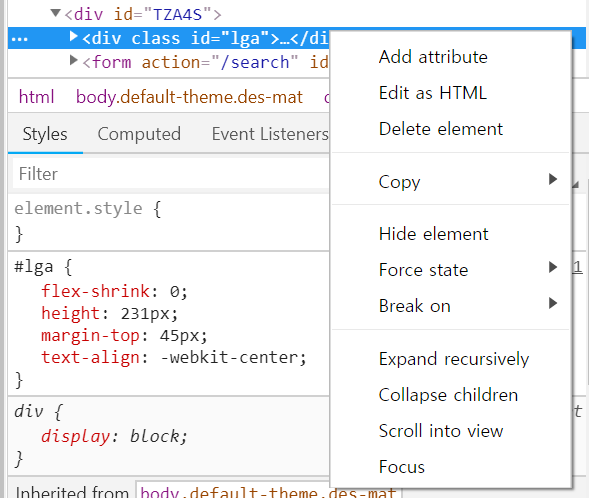Viewport: 589px width, 498px height.
Task: Click the text-align -webkit-center value
Action: point(229,357)
